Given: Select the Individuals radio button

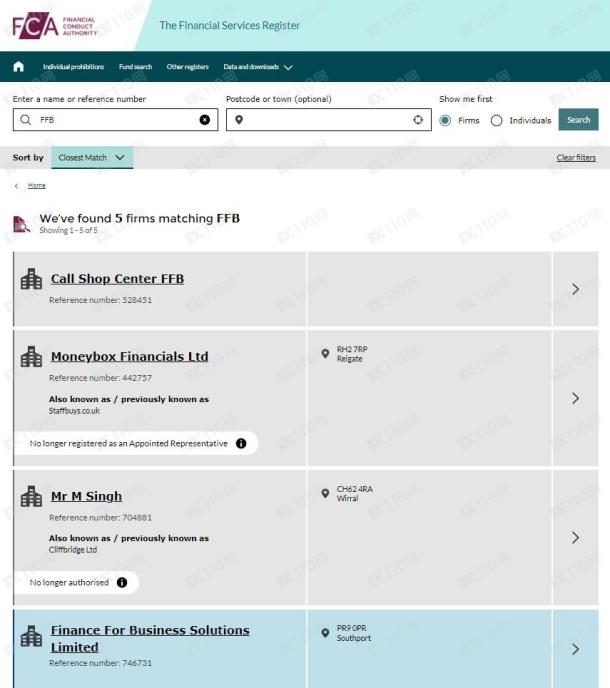Looking at the screenshot, I should pos(496,120).
